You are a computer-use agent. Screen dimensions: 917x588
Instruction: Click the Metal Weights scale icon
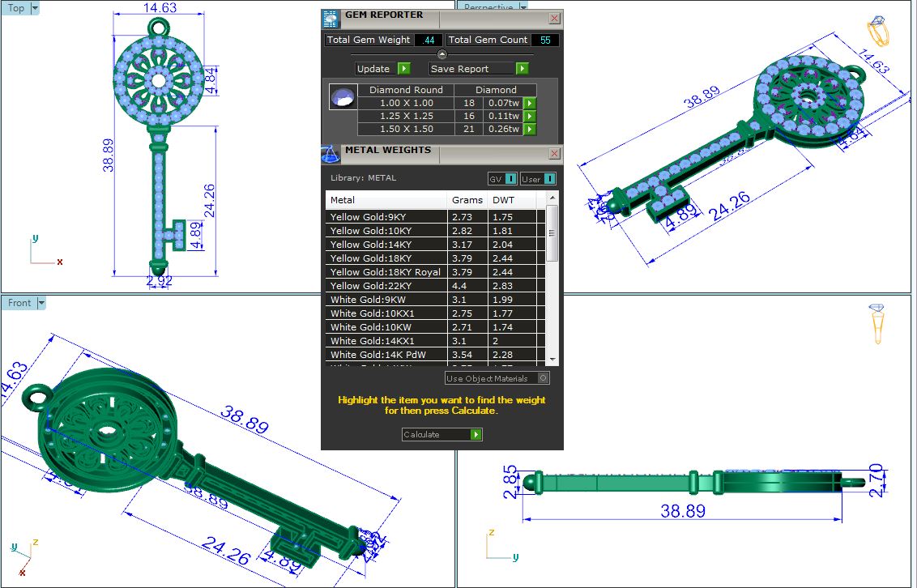click(331, 155)
